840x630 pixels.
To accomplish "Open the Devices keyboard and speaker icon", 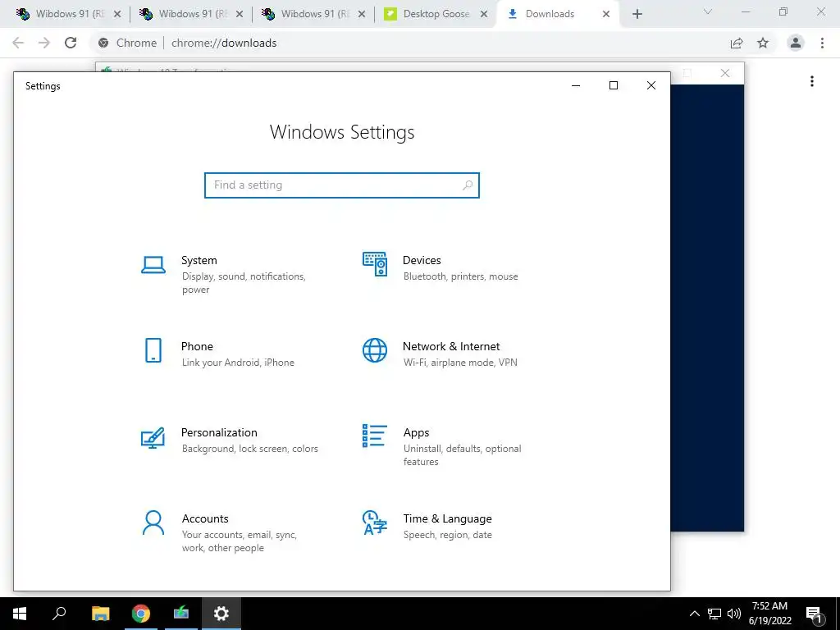I will pyautogui.click(x=374, y=264).
